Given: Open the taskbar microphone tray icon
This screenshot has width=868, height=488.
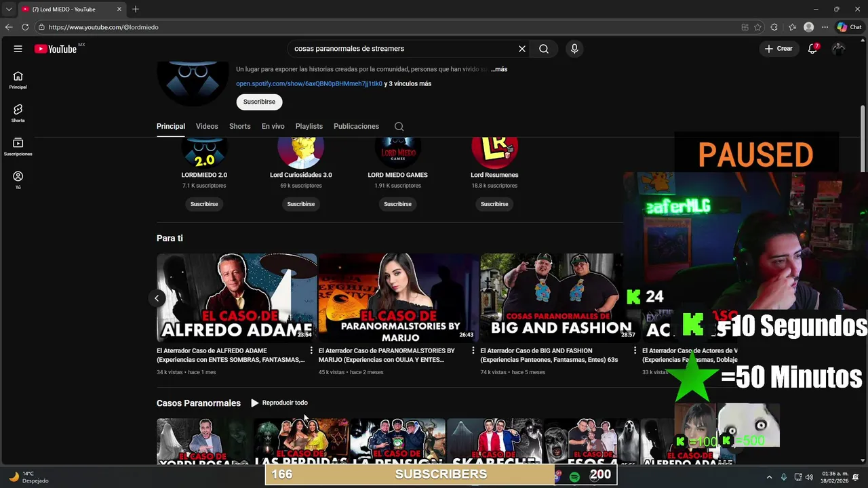Looking at the screenshot, I should tap(783, 477).
